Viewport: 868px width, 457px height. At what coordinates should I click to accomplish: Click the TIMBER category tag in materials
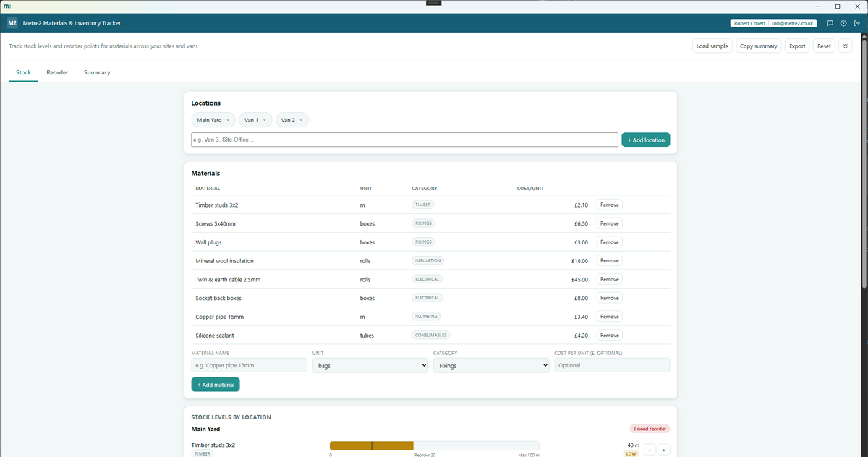423,205
